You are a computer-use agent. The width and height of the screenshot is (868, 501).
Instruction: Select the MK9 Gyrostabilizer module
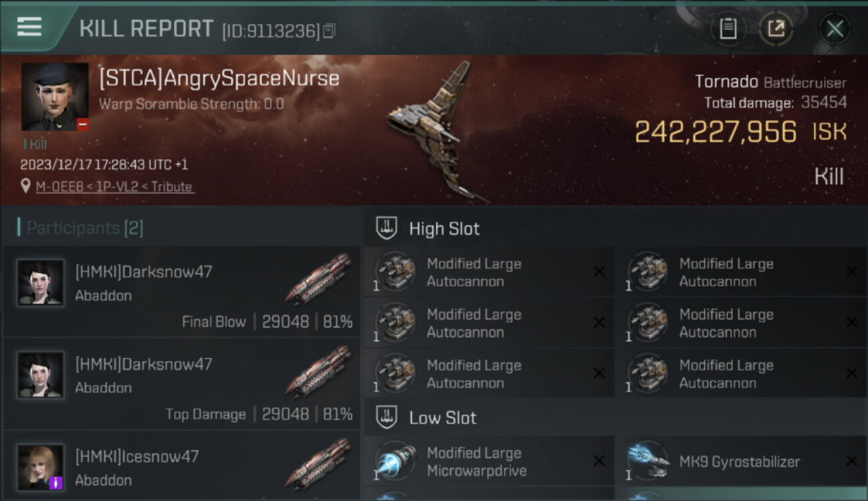[x=741, y=462]
